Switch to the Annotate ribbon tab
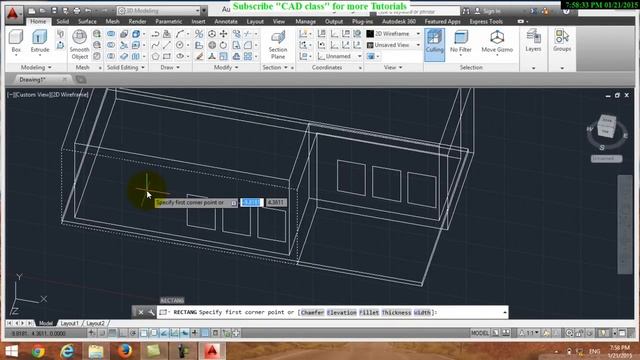Viewport: 640px width, 360px height. [x=226, y=21]
